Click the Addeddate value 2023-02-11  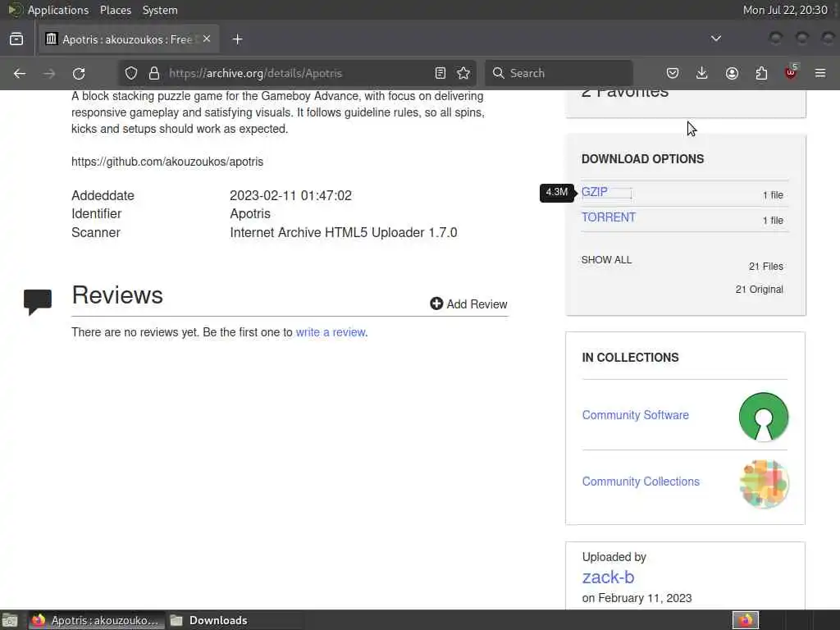(291, 195)
